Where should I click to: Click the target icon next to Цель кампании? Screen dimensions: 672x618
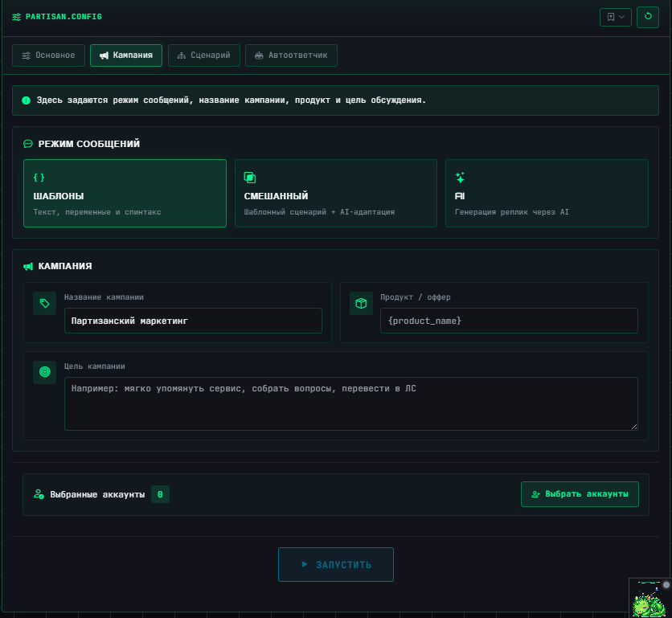coord(44,372)
